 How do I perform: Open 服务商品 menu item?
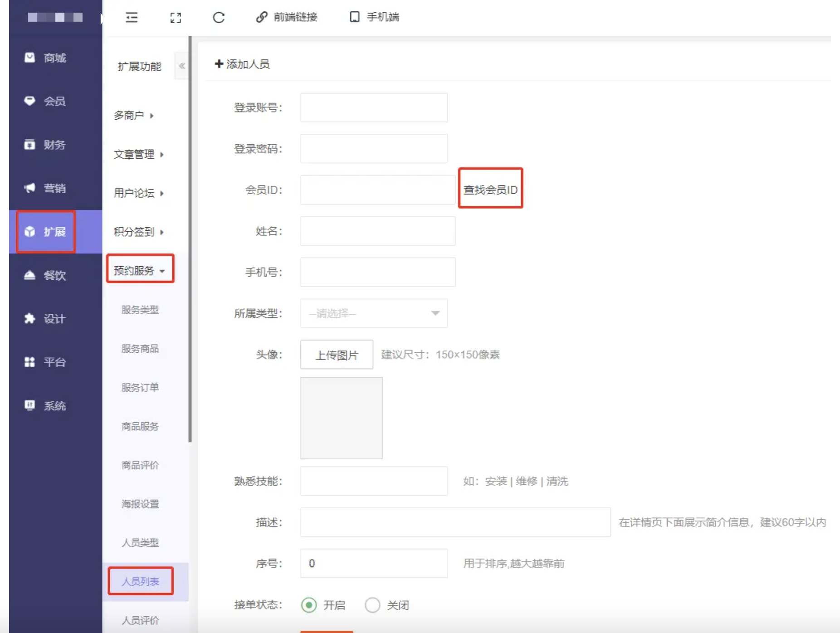pos(140,349)
